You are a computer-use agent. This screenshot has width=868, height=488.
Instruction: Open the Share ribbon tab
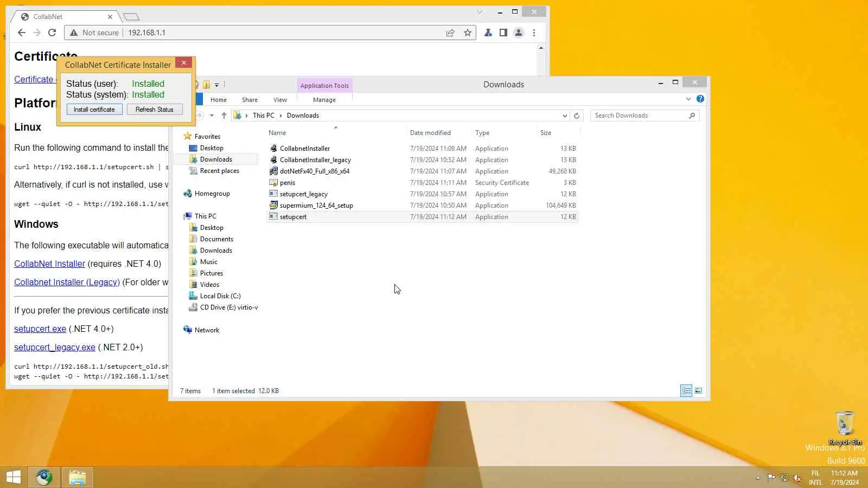250,100
